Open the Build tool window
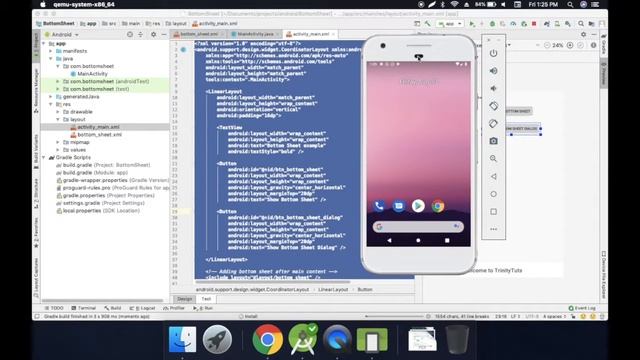Viewport: 640px width, 360px height. [113, 308]
